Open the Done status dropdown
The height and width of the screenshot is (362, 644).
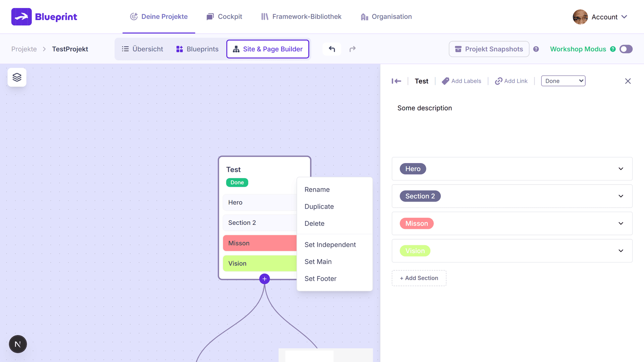[563, 81]
